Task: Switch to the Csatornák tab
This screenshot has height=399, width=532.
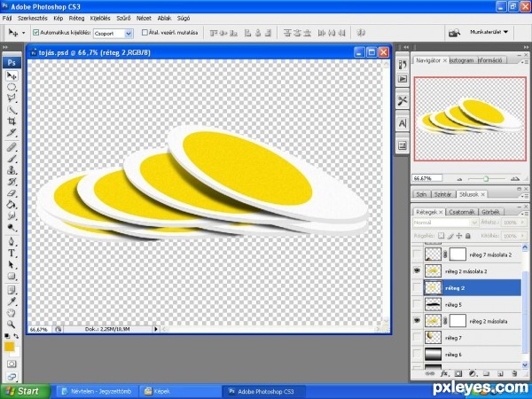Action: pyautogui.click(x=461, y=212)
